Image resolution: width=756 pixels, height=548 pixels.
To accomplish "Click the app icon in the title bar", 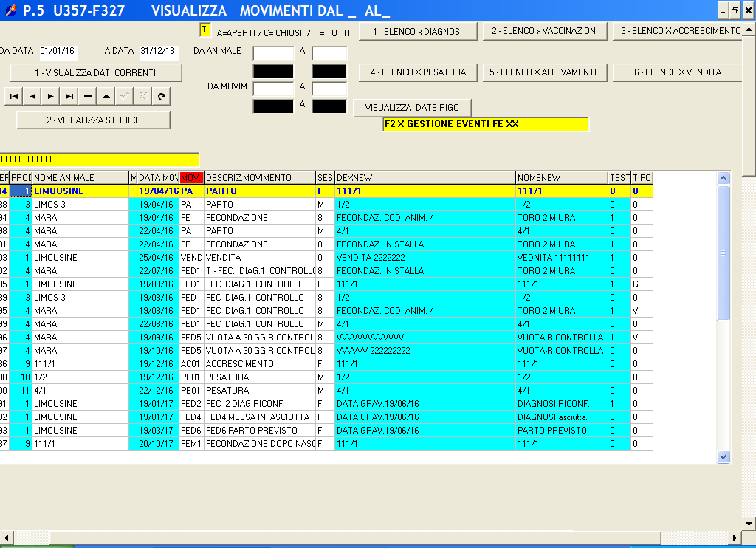I will pyautogui.click(x=10, y=10).
